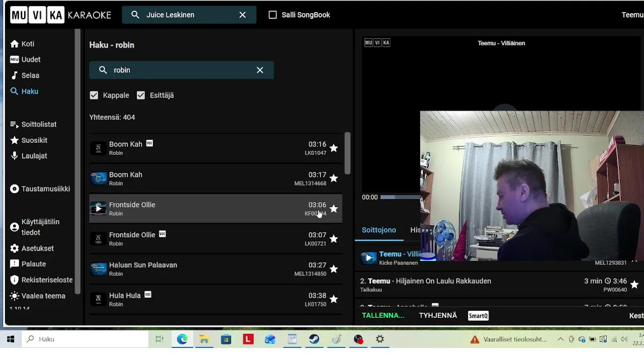
Task: Open Suosikit favorites list
Action: (x=29, y=140)
